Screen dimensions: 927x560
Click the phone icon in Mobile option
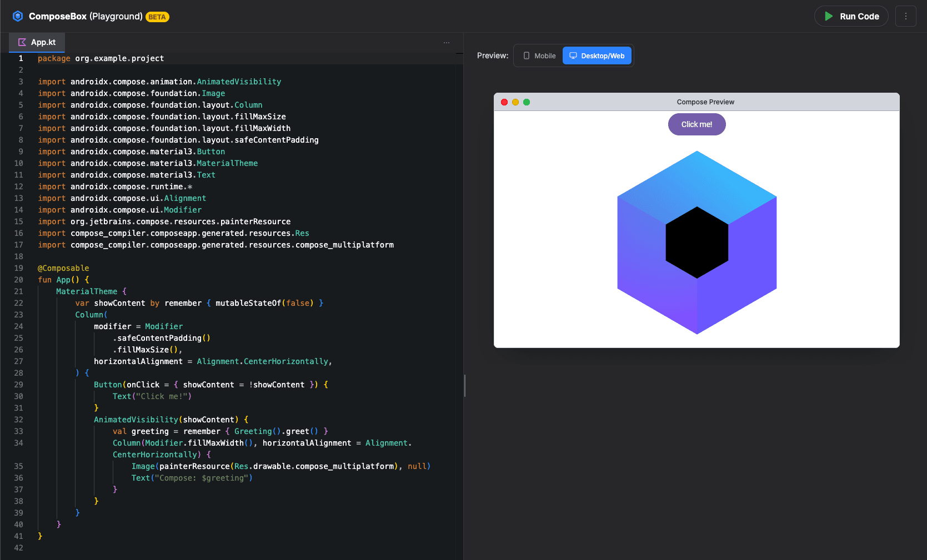coord(527,56)
